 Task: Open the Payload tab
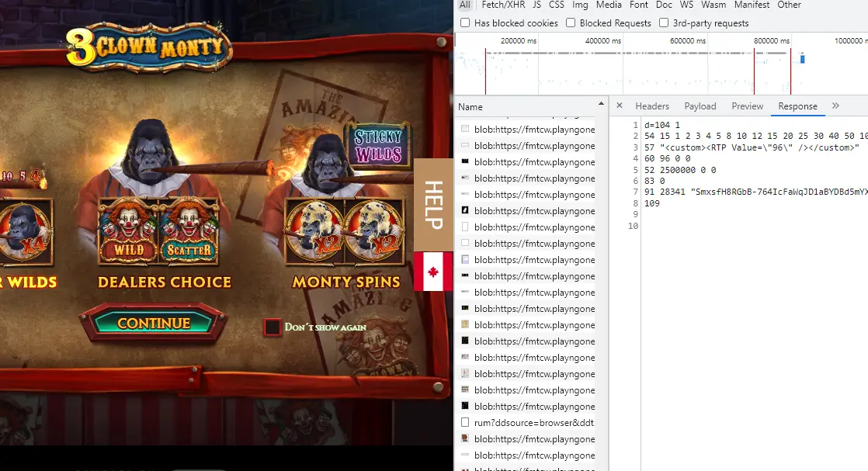(x=700, y=106)
